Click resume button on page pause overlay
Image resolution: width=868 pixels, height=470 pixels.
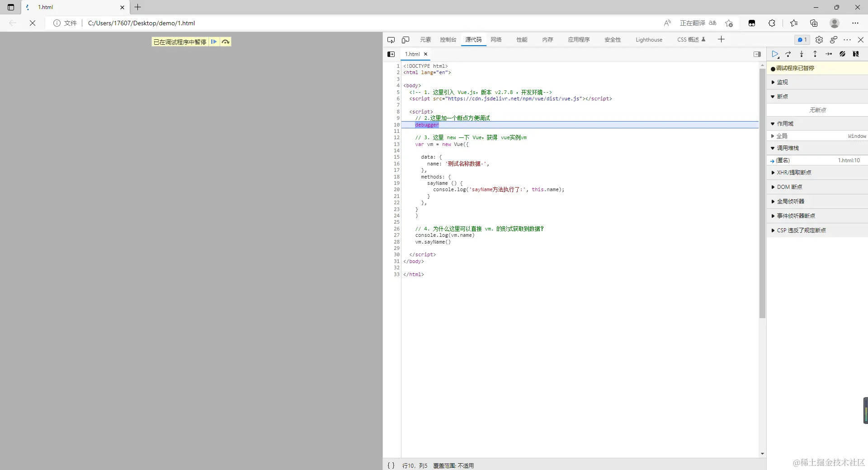tap(214, 42)
